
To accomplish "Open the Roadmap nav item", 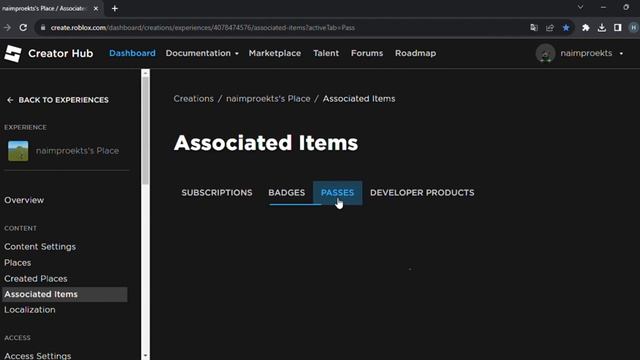I will click(x=416, y=53).
